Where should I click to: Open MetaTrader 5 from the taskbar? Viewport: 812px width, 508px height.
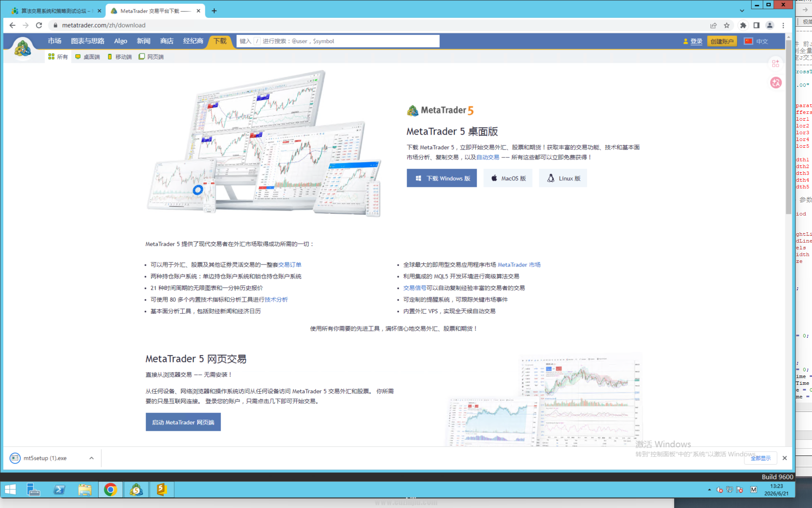[136, 490]
